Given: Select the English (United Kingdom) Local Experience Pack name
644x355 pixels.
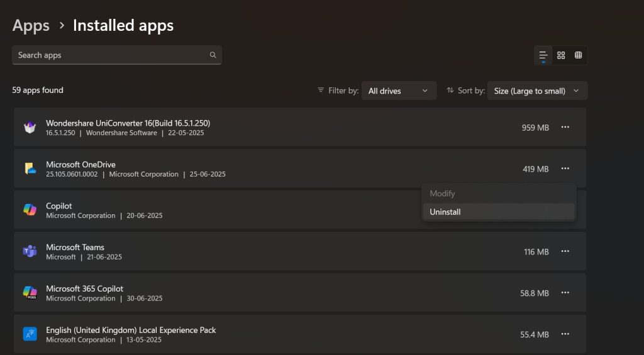Looking at the screenshot, I should point(131,330).
